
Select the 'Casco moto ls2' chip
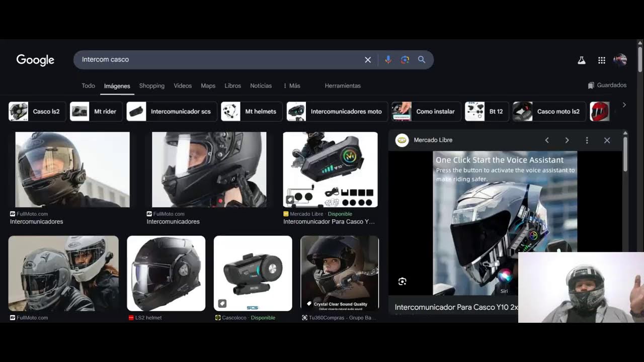(549, 112)
